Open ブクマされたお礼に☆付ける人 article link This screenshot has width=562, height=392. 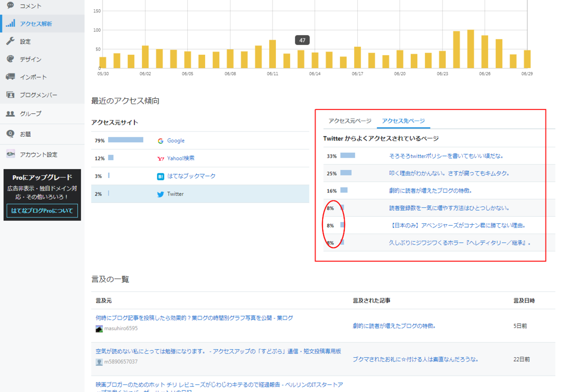coord(415,359)
